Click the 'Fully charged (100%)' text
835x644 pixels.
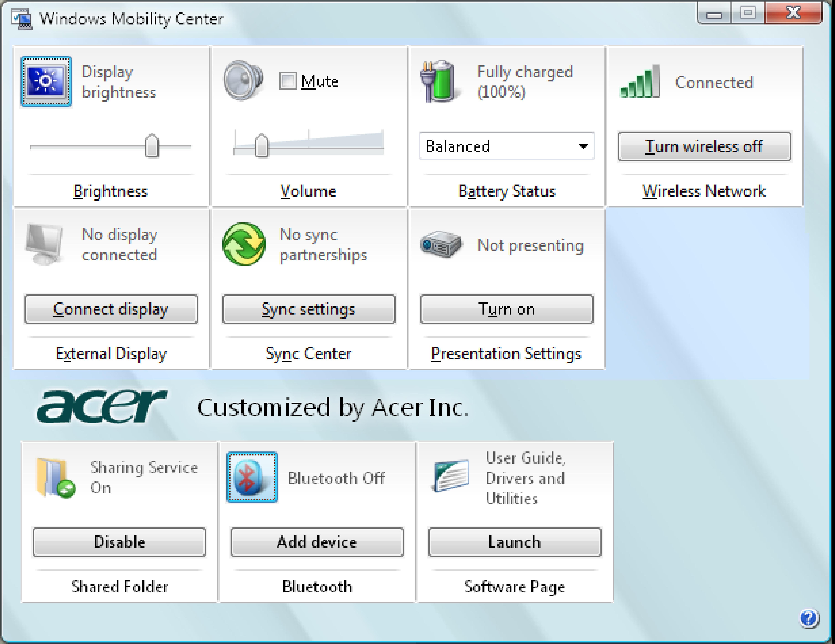(x=525, y=82)
